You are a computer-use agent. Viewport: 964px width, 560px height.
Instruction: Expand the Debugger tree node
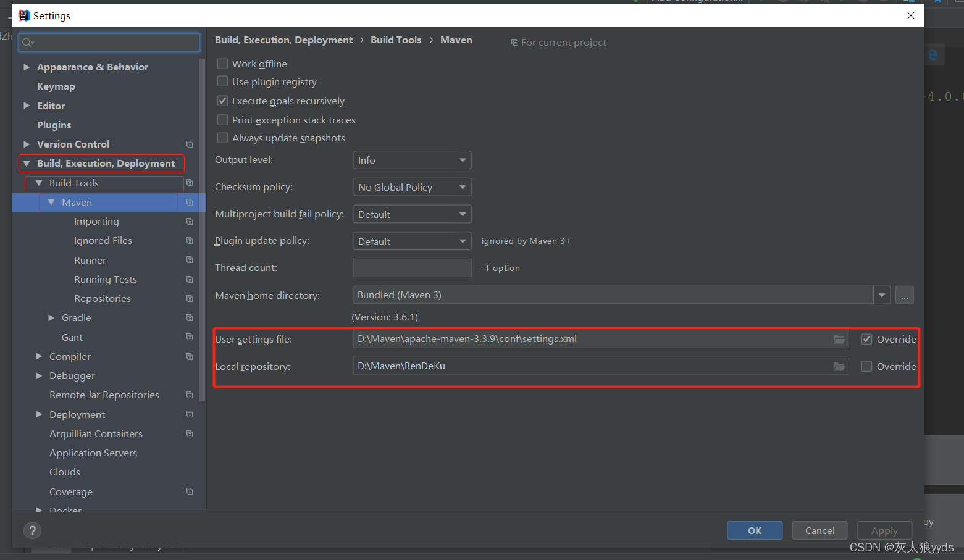coord(39,375)
